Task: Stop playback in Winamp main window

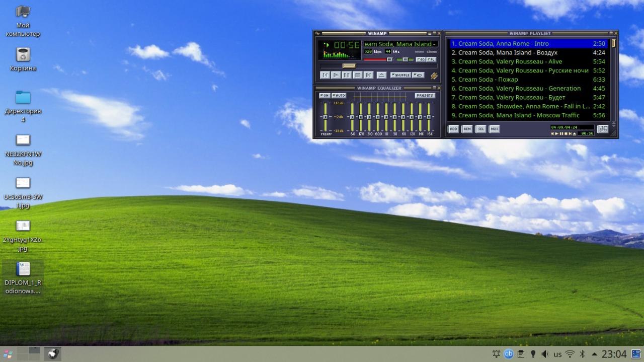Action: pyautogui.click(x=358, y=75)
